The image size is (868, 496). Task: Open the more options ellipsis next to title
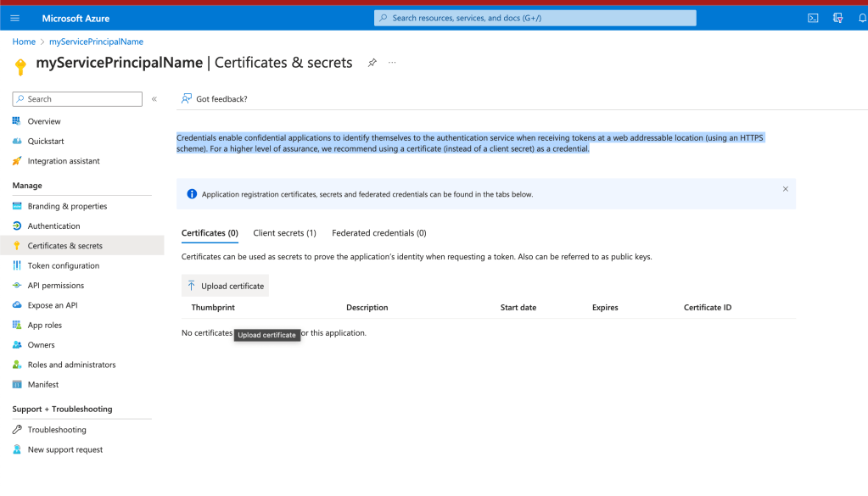click(392, 63)
